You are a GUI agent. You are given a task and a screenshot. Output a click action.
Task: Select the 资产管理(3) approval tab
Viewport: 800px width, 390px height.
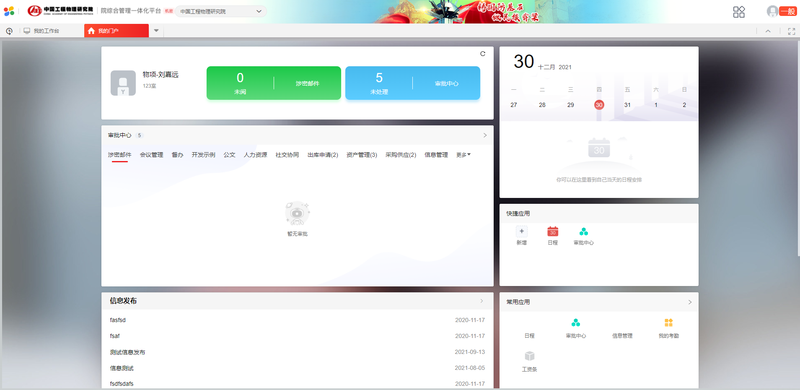tap(362, 155)
